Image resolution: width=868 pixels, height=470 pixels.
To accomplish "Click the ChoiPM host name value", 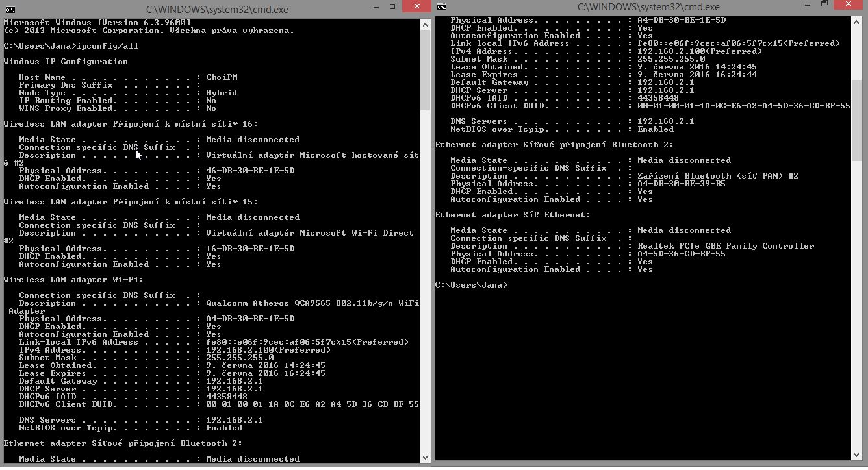I will click(x=222, y=77).
